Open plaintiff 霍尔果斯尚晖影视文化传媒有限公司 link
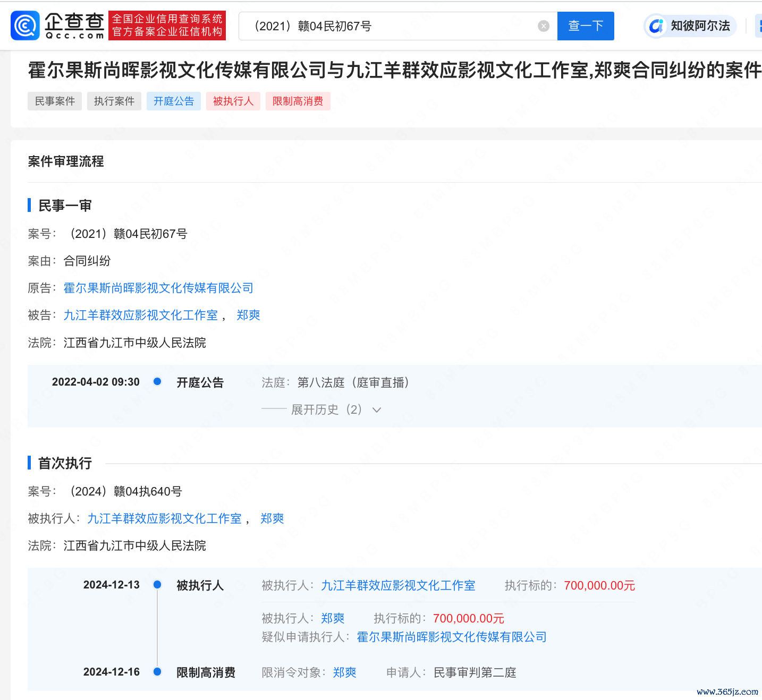The image size is (762, 700). click(x=158, y=288)
